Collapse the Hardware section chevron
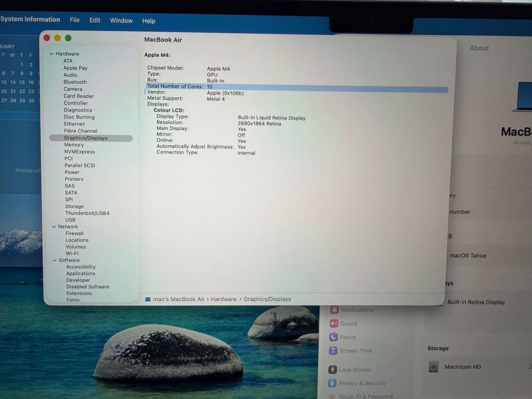Screen dimensions: 532x399 [51, 54]
